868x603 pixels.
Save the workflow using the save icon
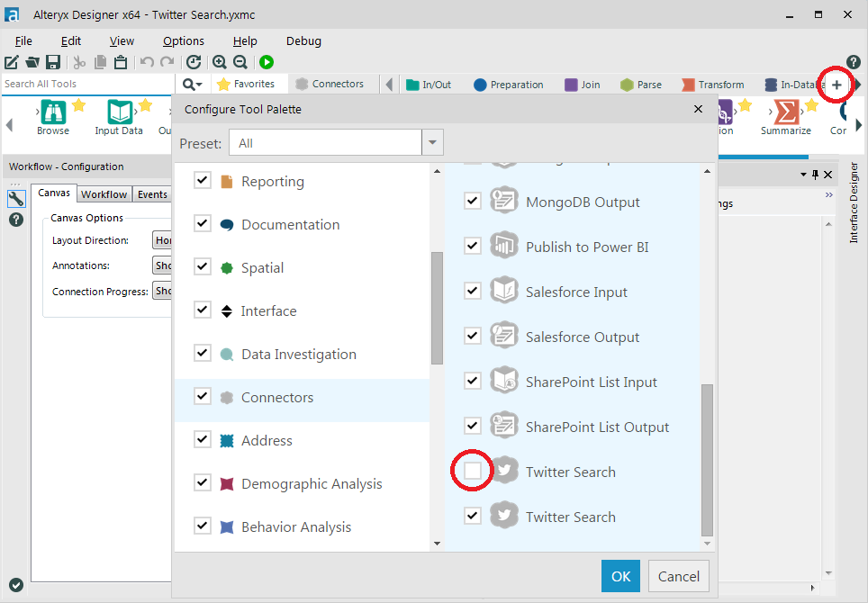pyautogui.click(x=54, y=62)
